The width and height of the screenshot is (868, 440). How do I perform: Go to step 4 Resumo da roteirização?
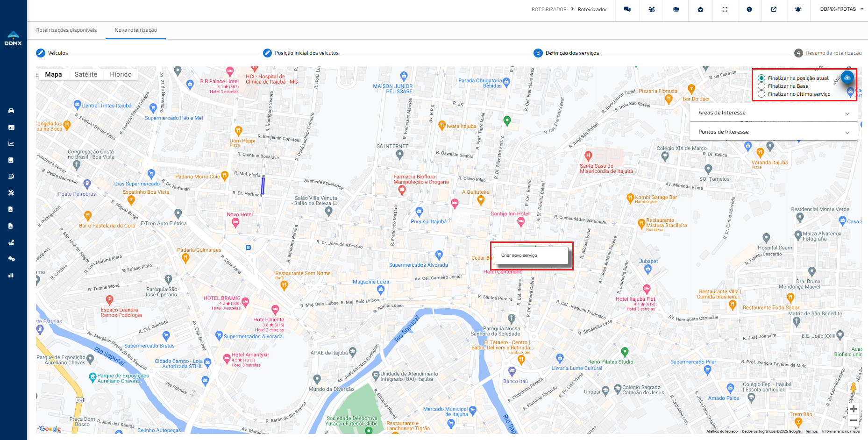click(x=828, y=53)
